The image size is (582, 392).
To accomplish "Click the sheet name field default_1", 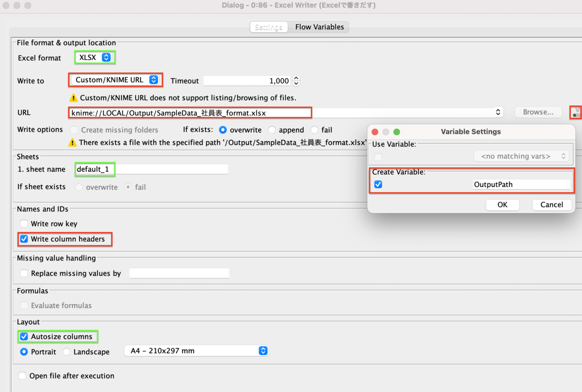I will [x=152, y=169].
